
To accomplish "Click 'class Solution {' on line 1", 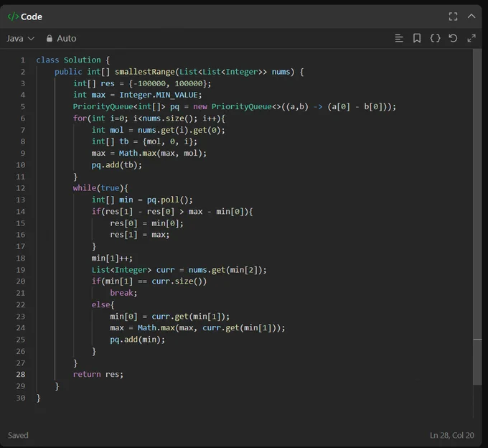I will [72, 60].
